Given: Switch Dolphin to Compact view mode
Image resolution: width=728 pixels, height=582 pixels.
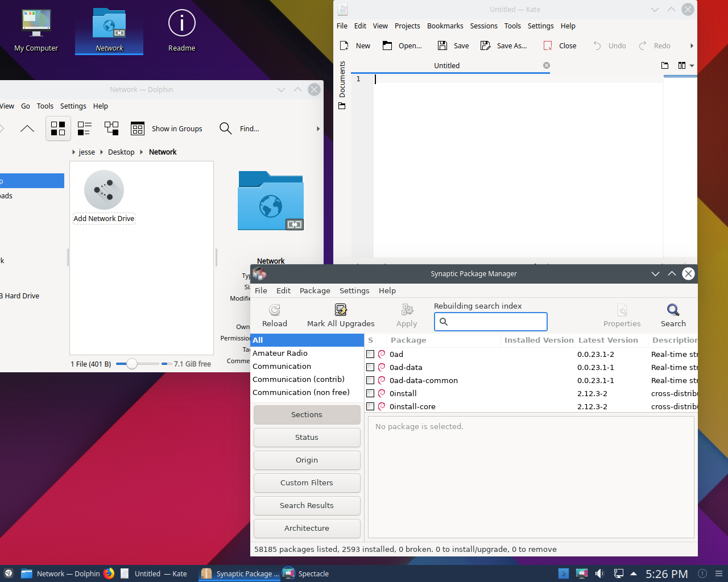Looking at the screenshot, I should 85,128.
